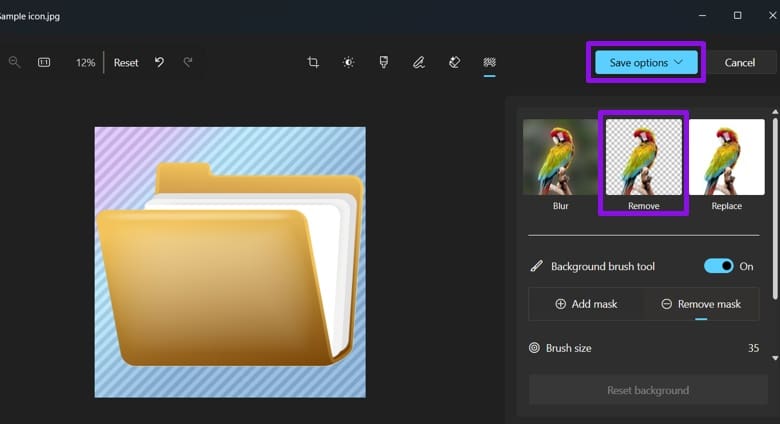Minimize the Photos editor window

click(x=702, y=15)
